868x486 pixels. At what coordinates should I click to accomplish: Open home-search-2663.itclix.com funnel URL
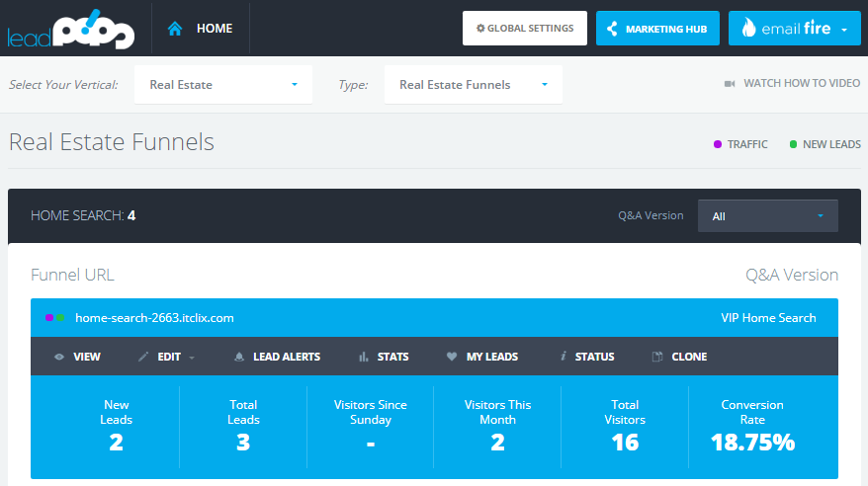[154, 318]
